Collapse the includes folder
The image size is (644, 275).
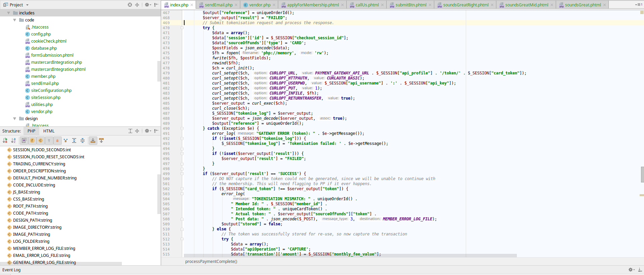click(8, 13)
